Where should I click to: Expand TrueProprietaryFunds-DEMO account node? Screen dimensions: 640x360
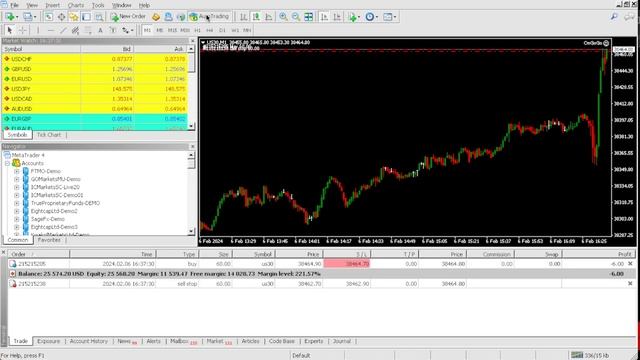click(x=17, y=203)
